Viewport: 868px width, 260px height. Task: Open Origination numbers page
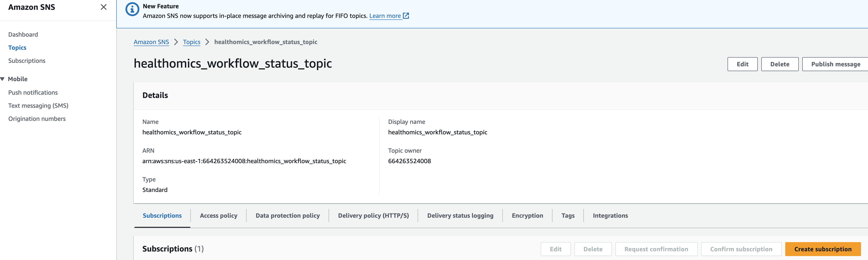coord(37,119)
